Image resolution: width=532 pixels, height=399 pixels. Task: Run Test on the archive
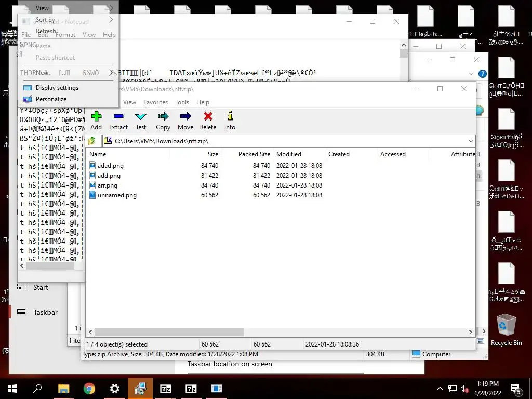pyautogui.click(x=141, y=117)
